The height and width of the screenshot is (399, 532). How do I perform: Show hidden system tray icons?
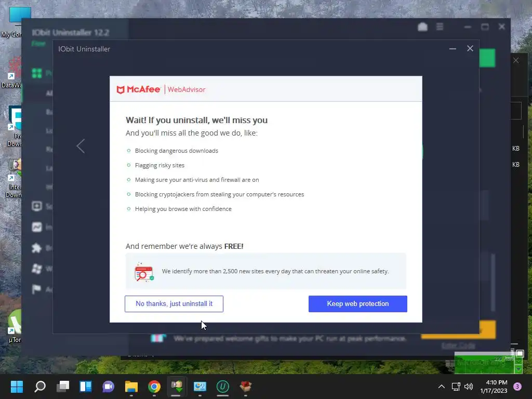441,387
